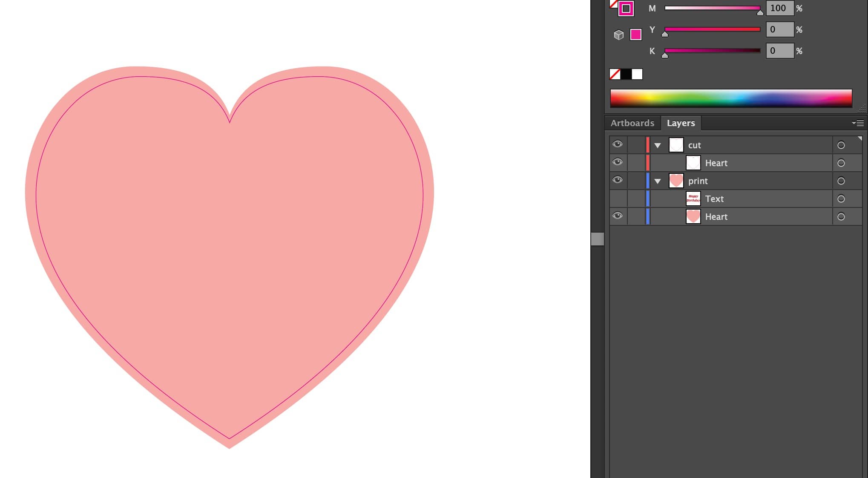This screenshot has width=868, height=478.
Task: Select the Heart sublayer under cut
Action: pos(716,163)
